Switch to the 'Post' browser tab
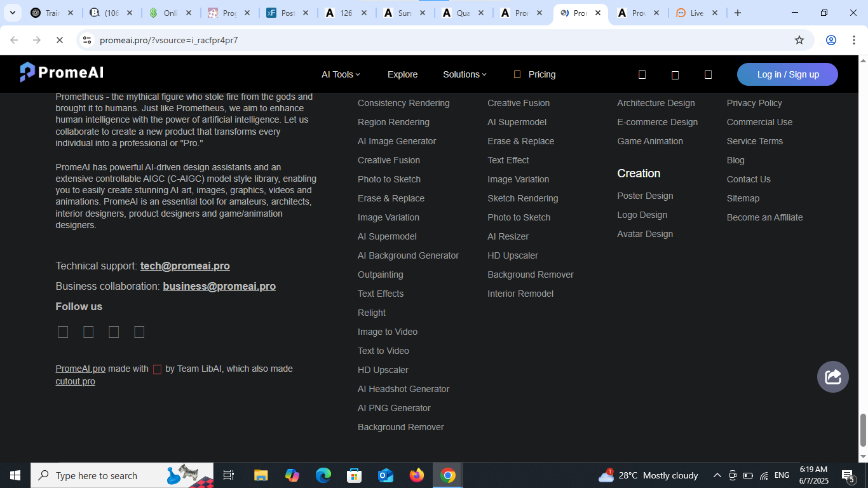This screenshot has height=488, width=868. (x=287, y=13)
